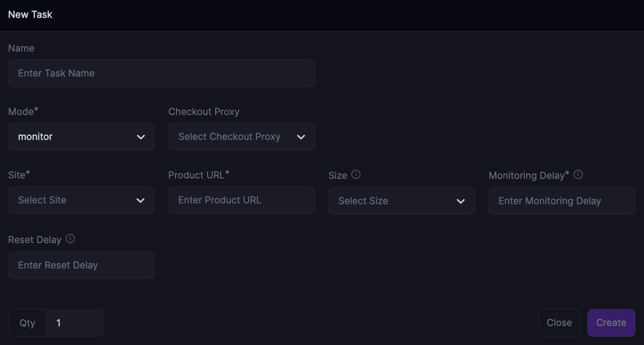Click the Qty label box
The image size is (644, 345).
tap(27, 323)
